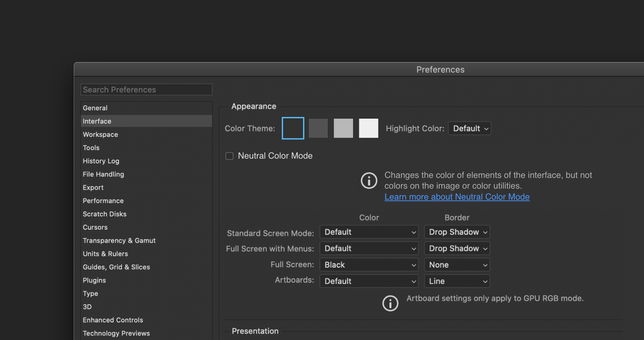
Task: Open Standard Screen Mode color dropdown
Action: 369,232
